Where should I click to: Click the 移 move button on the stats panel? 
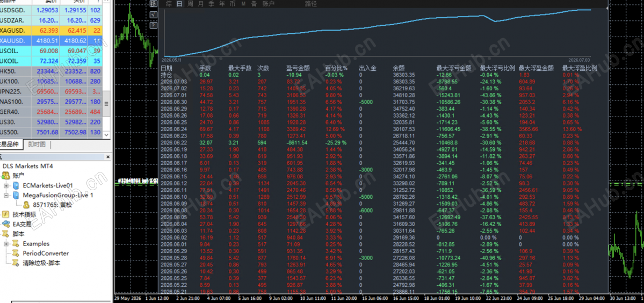[154, 4]
